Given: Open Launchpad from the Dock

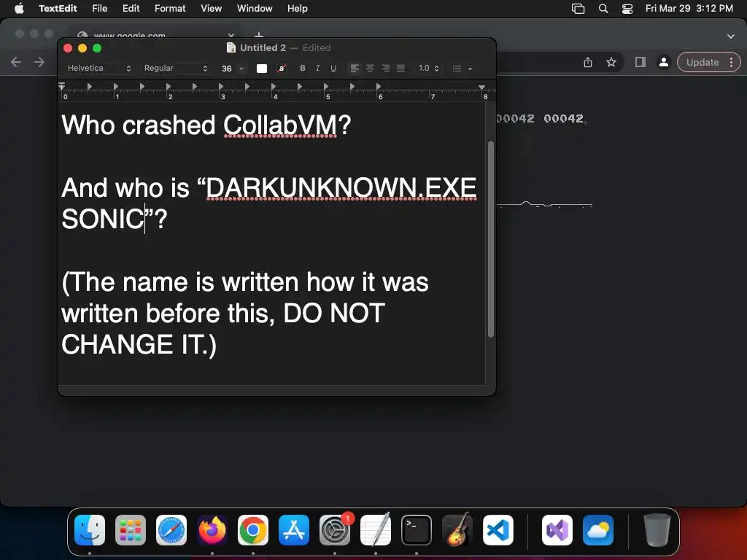Looking at the screenshot, I should 131,530.
